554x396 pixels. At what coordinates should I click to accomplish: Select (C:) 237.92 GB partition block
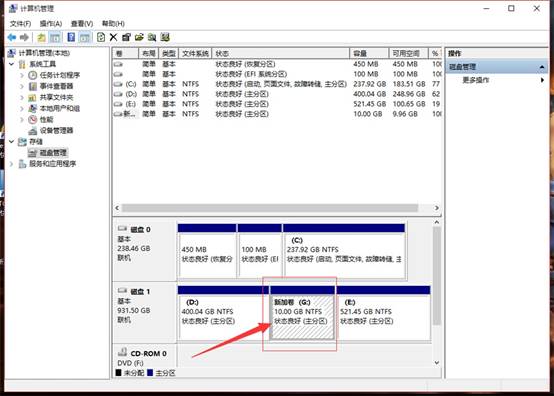pos(344,251)
